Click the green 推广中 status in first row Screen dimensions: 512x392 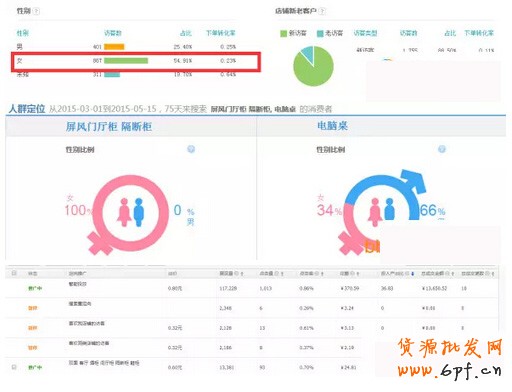(x=35, y=288)
